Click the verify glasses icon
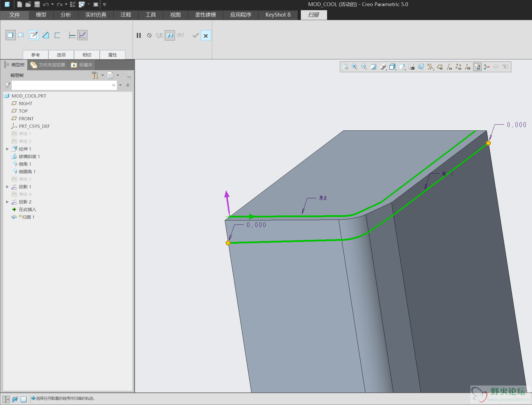 (180, 36)
